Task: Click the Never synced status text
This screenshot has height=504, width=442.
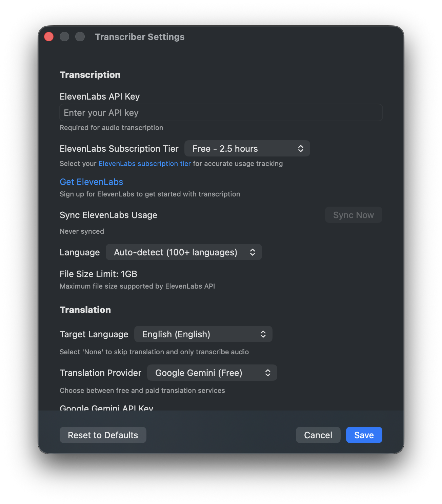Action: pos(82,231)
